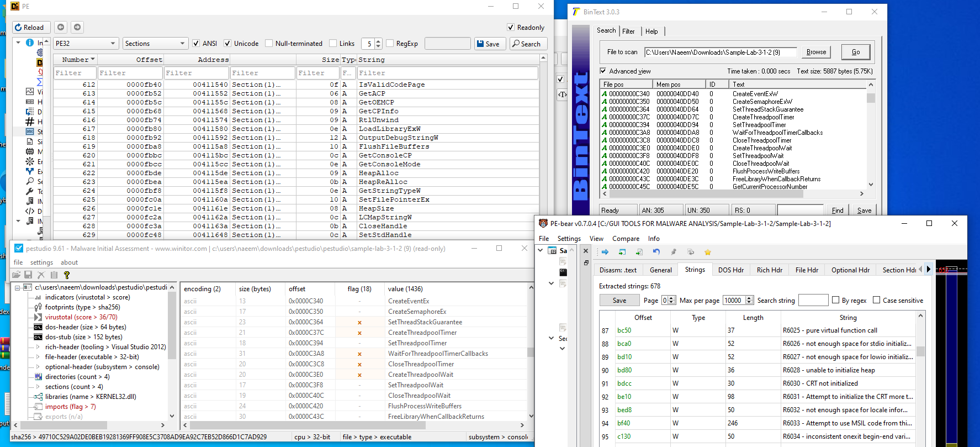Open the Compare menu in PE-bear
Viewport: 980px width, 447px height.
pos(626,239)
